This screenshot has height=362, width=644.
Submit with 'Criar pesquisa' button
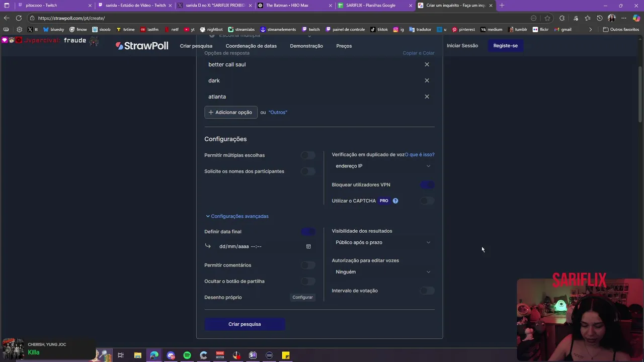(245, 324)
